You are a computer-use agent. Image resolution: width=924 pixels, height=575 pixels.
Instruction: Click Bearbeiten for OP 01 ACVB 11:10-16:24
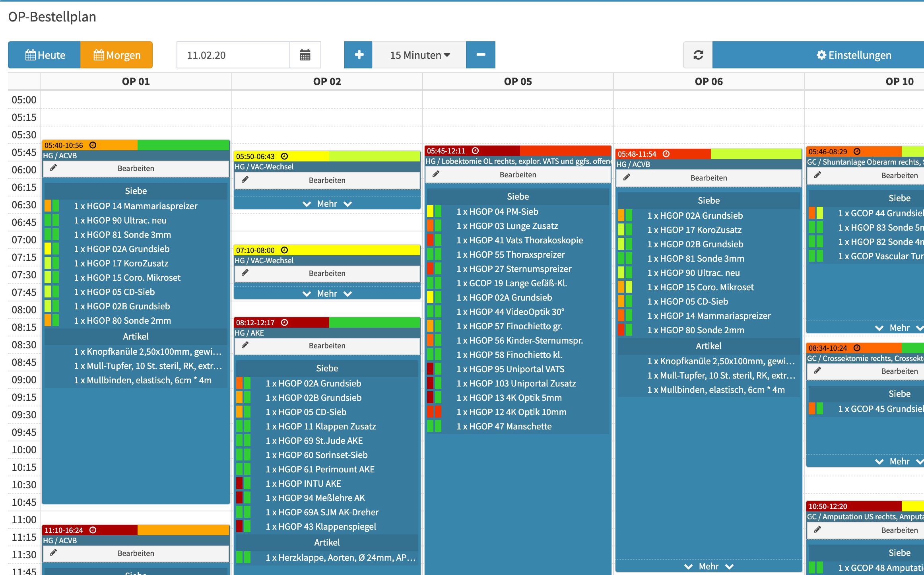(x=136, y=553)
